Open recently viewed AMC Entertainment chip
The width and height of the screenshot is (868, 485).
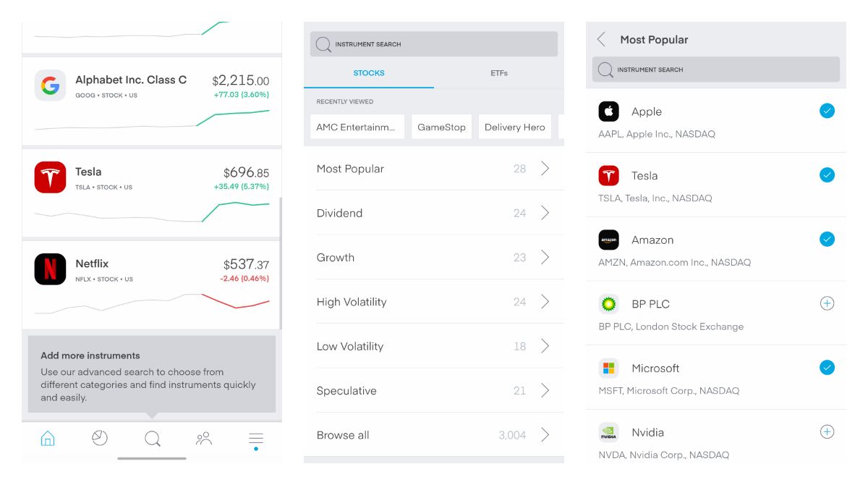coord(356,127)
